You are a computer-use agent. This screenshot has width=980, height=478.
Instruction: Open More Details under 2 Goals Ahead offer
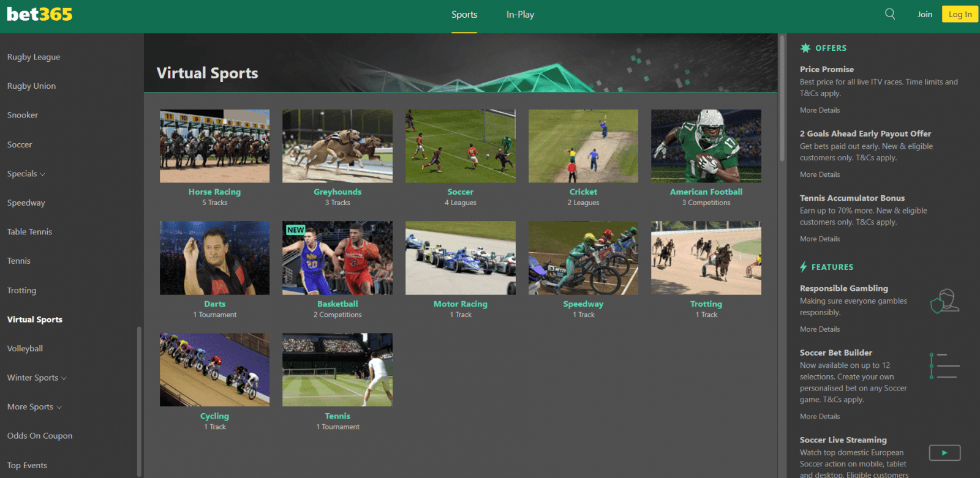point(820,174)
